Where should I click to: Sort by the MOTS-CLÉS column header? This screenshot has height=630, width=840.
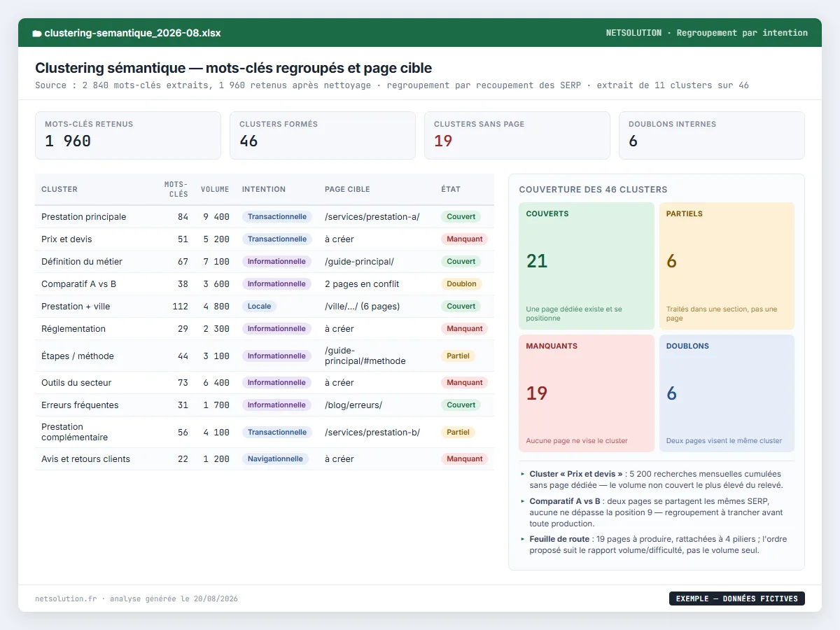[x=176, y=189]
